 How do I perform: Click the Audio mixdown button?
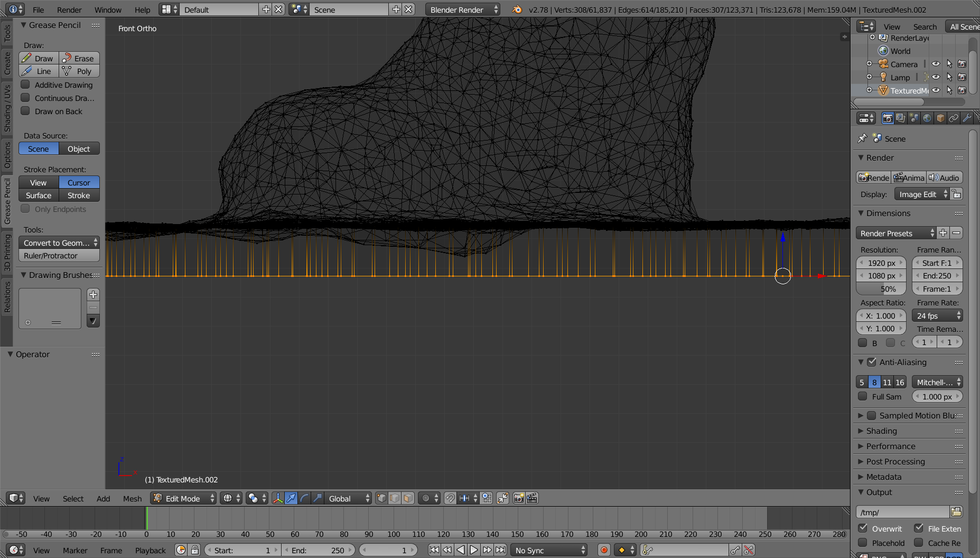(x=944, y=178)
